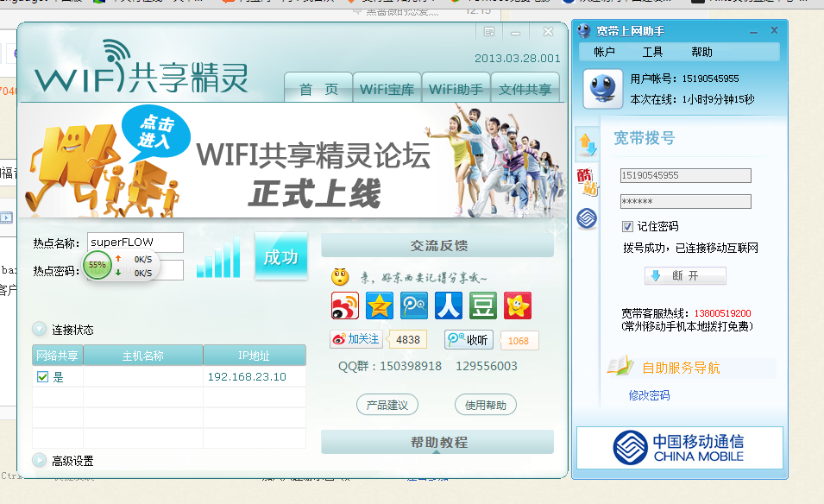Click version text 2013.03.28.001

pyautogui.click(x=517, y=59)
